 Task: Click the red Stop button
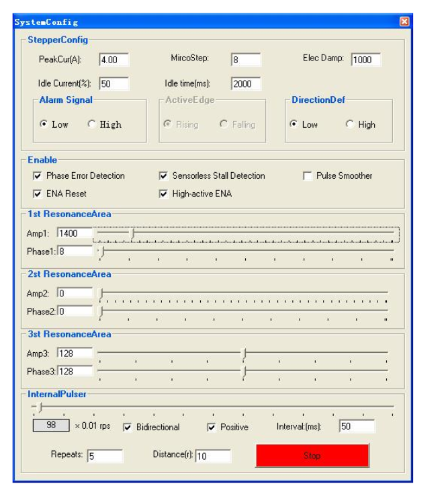point(312,455)
